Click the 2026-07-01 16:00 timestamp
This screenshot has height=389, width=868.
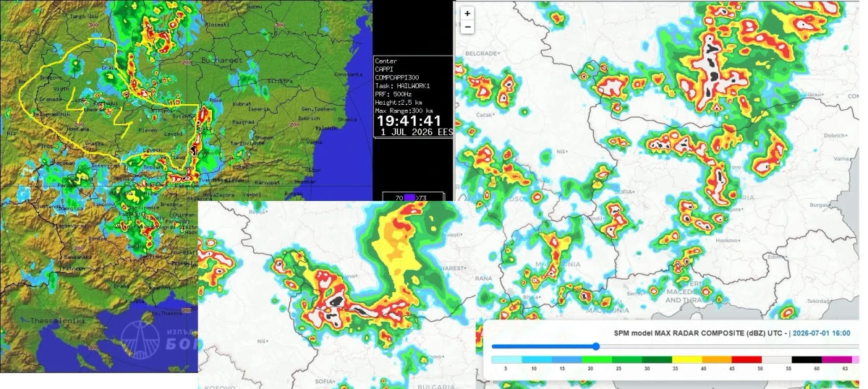click(820, 333)
